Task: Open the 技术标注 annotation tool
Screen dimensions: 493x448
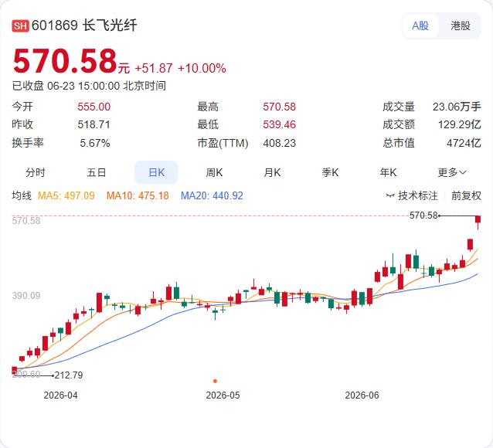Action: (x=412, y=195)
